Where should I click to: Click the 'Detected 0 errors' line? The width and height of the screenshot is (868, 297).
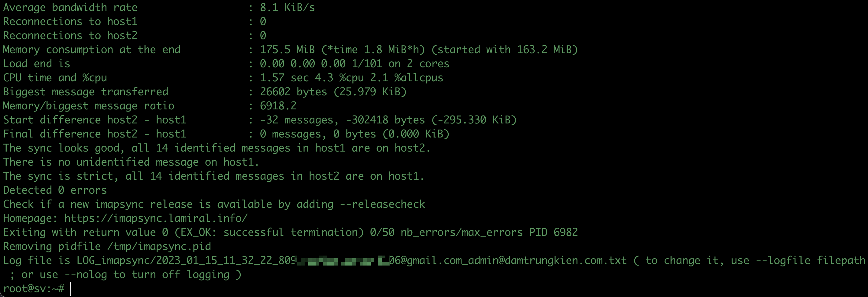[55, 190]
